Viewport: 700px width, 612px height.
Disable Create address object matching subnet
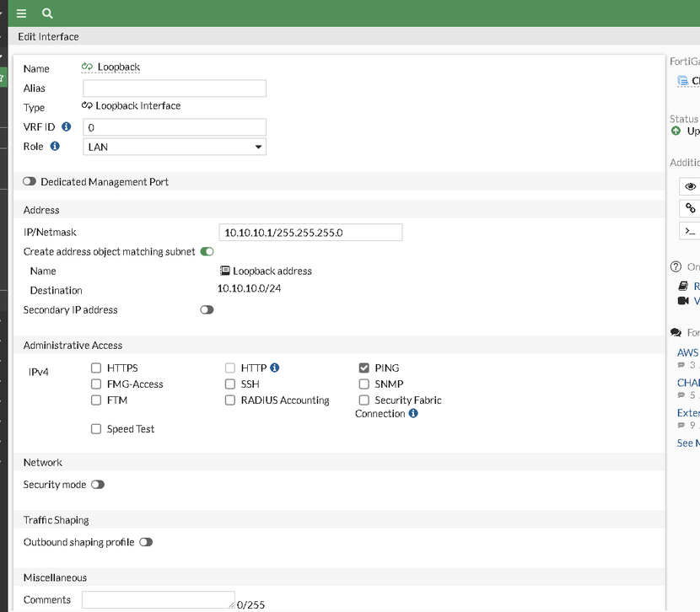click(x=207, y=251)
